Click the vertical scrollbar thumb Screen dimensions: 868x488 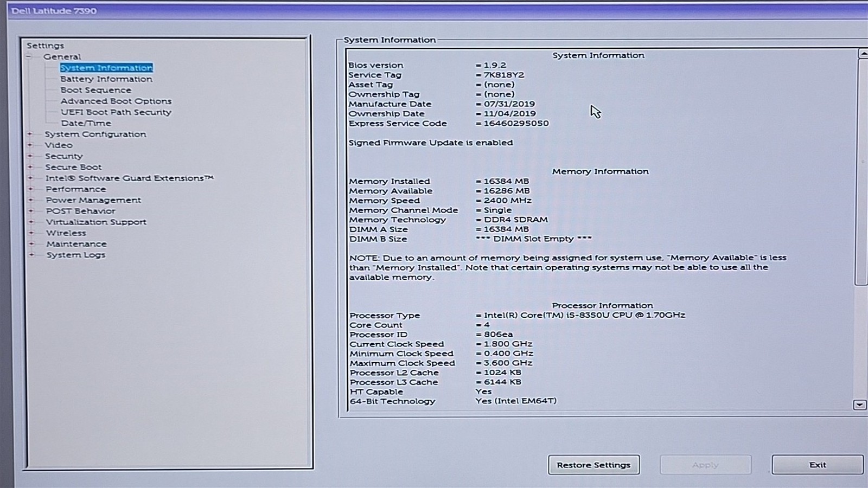coord(861,172)
